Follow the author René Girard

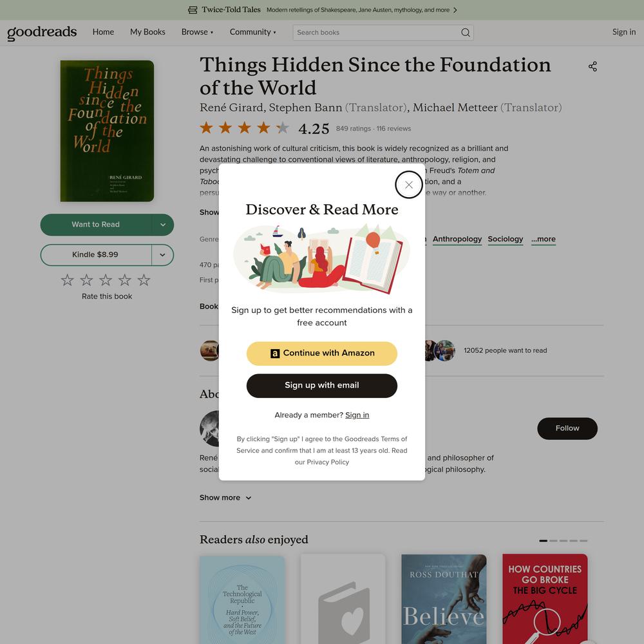[567, 428]
